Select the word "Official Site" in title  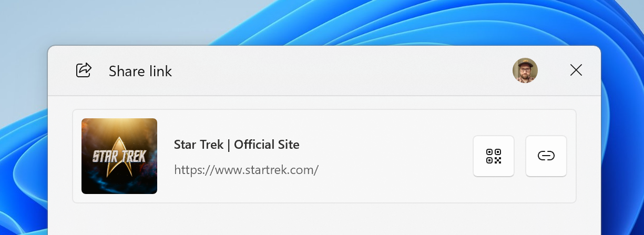click(267, 145)
